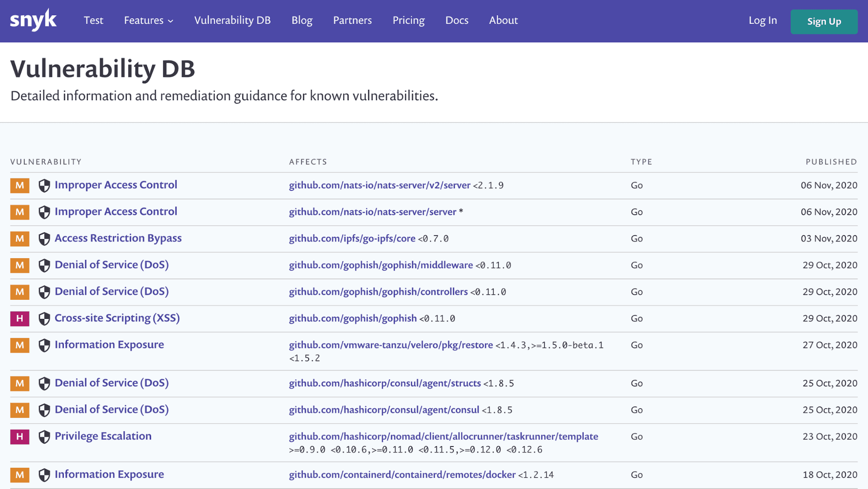This screenshot has height=489, width=868.
Task: Click H badge in Privilege Escalation row
Action: point(20,437)
